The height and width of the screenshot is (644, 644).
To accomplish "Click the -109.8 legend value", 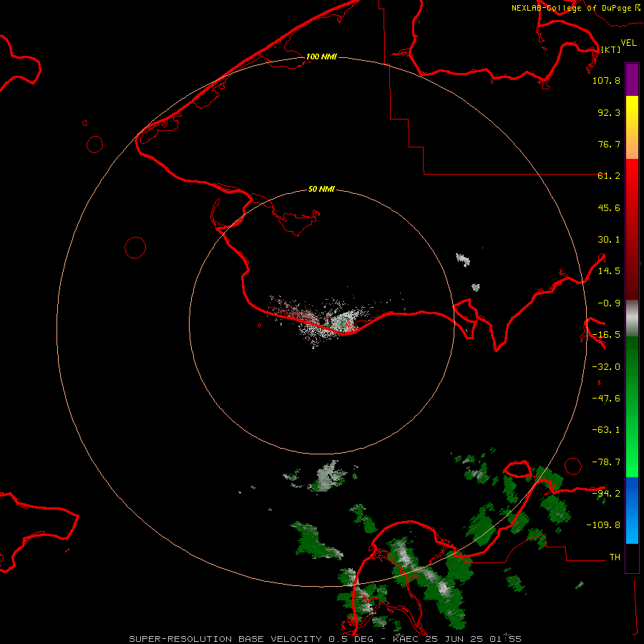I will tap(603, 525).
